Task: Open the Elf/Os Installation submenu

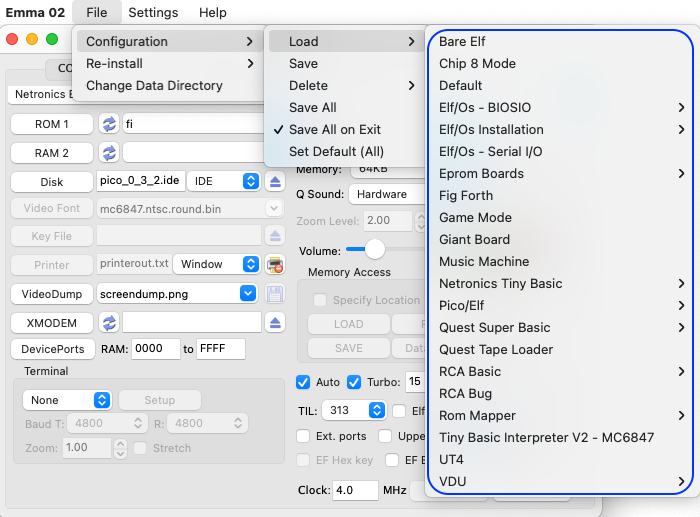Action: click(561, 129)
